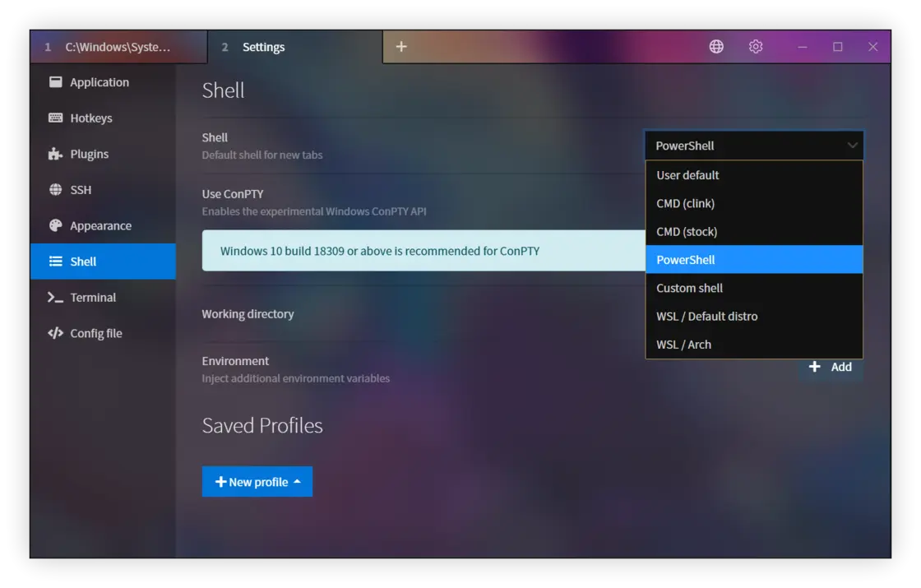This screenshot has height=588, width=921.
Task: Click the puzzle piece Plugins icon
Action: pyautogui.click(x=55, y=154)
